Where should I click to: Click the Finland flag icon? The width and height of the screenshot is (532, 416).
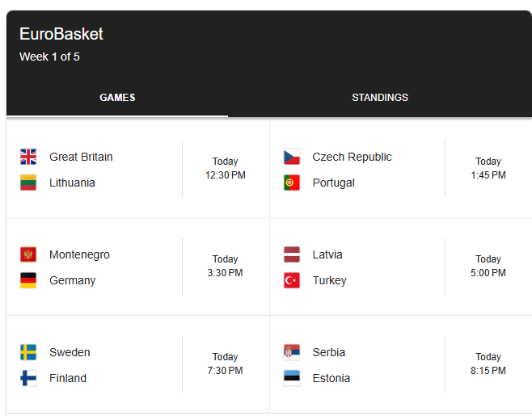28,378
